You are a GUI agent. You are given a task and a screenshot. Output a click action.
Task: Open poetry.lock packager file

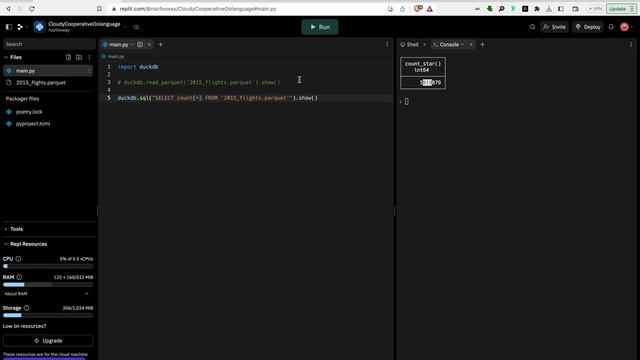[29, 112]
